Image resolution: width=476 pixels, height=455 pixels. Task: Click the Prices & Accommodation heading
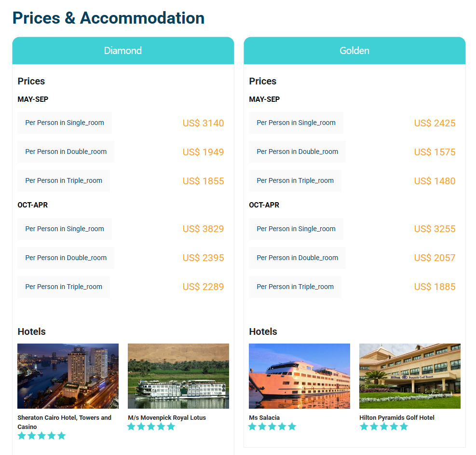109,18
